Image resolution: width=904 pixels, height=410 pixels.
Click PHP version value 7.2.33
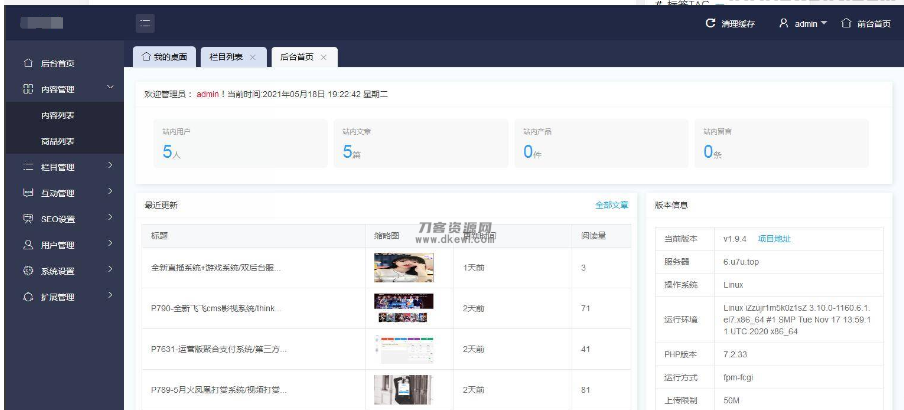(x=735, y=354)
